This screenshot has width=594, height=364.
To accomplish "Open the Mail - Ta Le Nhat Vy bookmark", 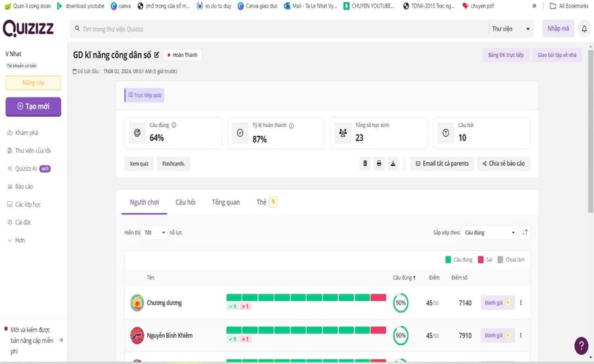I will pos(310,6).
